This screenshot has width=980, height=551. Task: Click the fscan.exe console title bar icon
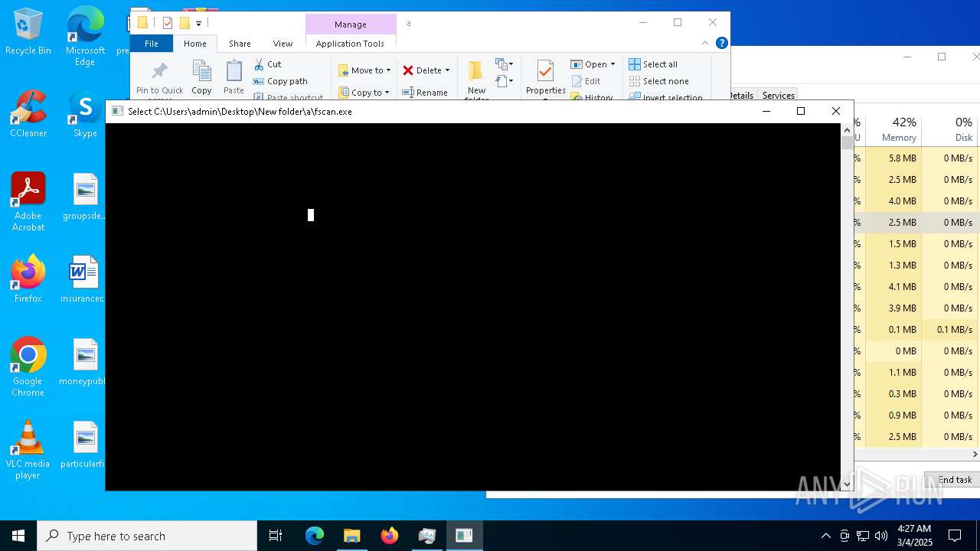(x=117, y=111)
